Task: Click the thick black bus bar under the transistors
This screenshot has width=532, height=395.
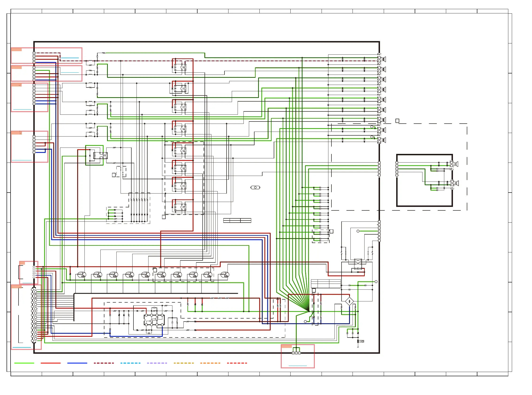Action: pyautogui.click(x=156, y=293)
